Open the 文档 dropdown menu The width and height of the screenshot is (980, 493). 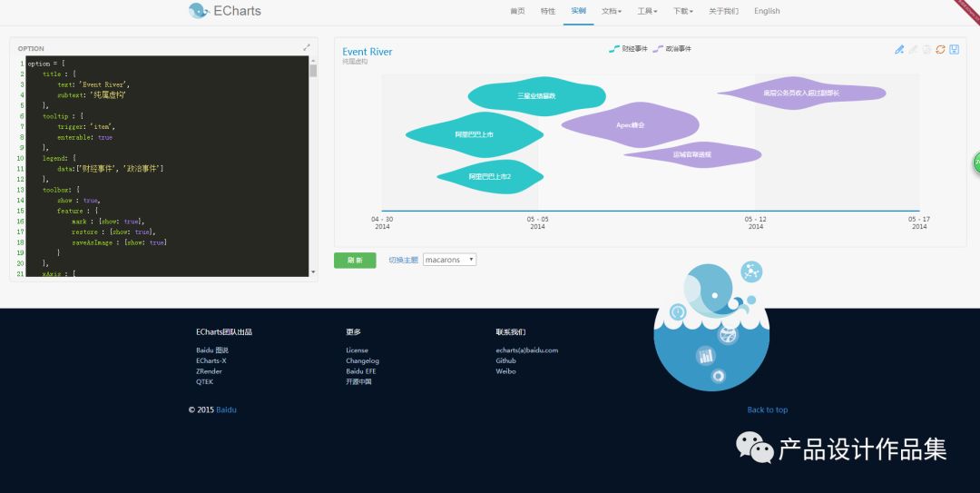(x=612, y=11)
